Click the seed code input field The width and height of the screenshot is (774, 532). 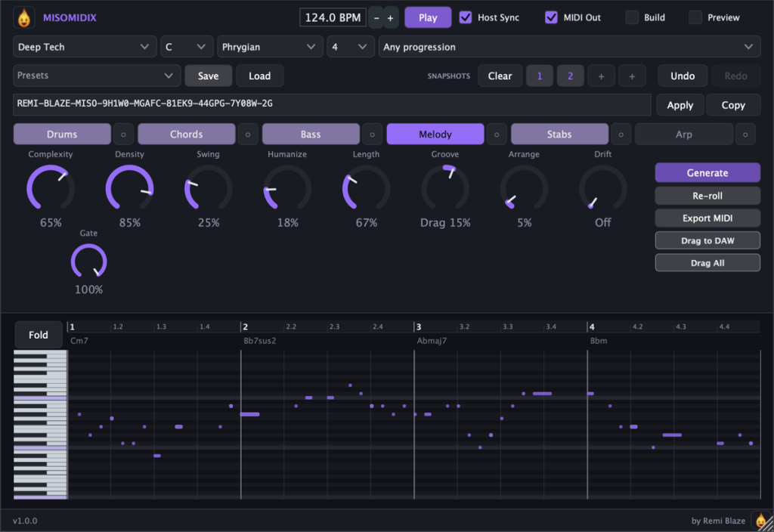tap(332, 104)
